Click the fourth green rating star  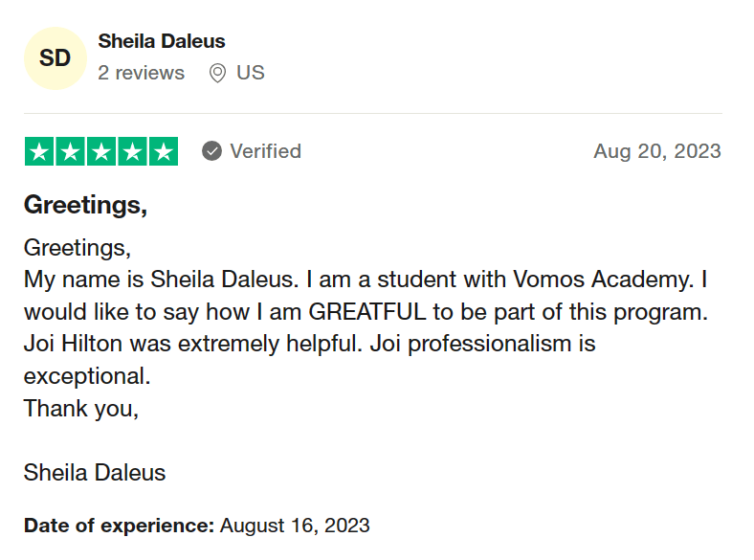tap(132, 151)
